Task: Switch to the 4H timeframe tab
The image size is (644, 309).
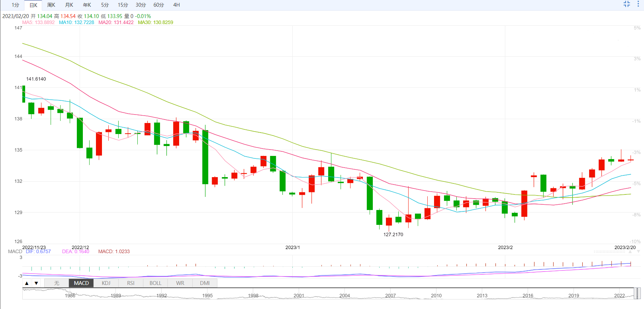Action: point(176,5)
